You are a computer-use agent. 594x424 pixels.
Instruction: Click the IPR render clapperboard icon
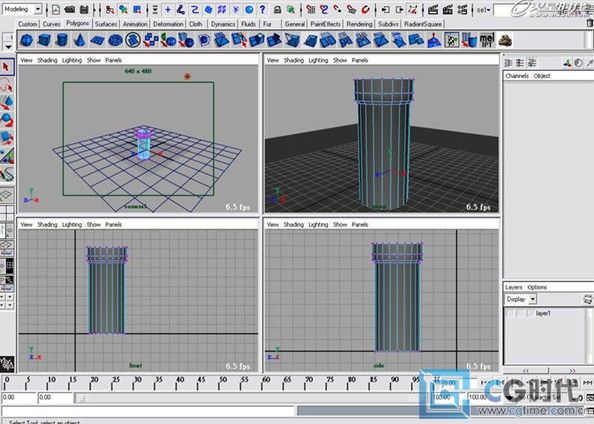tap(447, 9)
